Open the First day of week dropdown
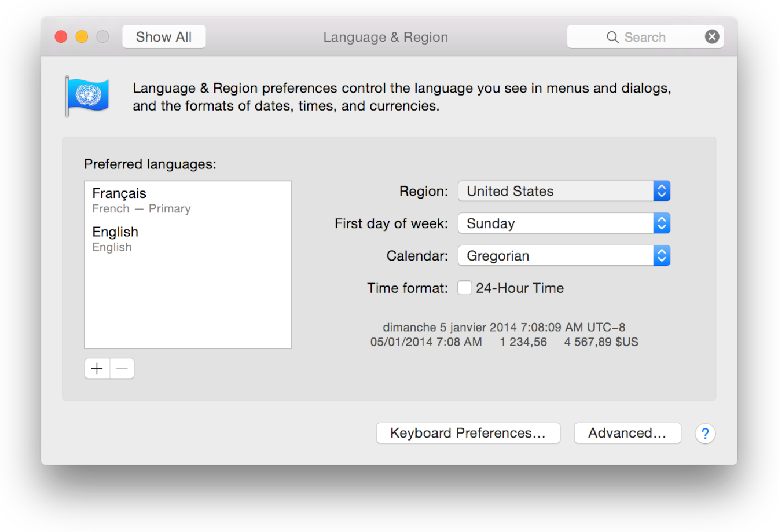This screenshot has width=778, height=532. click(x=662, y=223)
